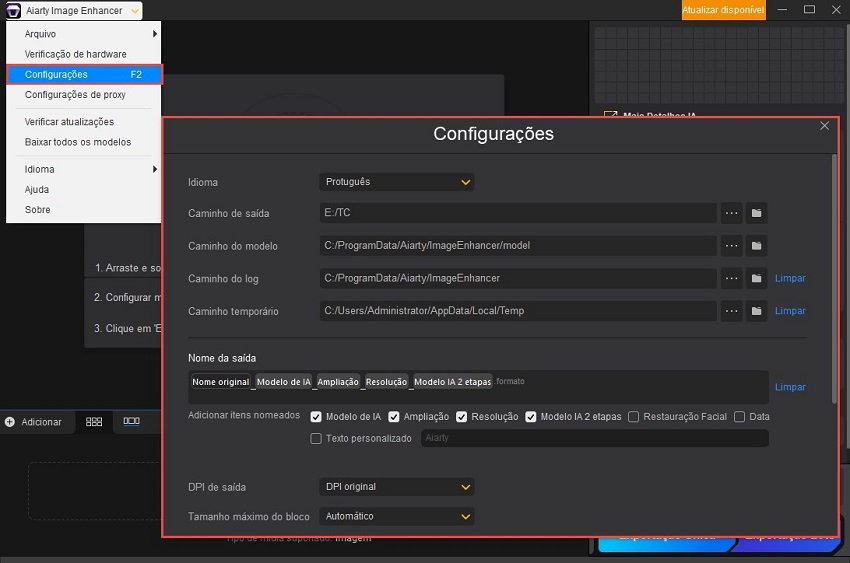850x563 pixels.
Task: Uncheck the Modelo IA 2 etapas checkbox
Action: click(531, 417)
